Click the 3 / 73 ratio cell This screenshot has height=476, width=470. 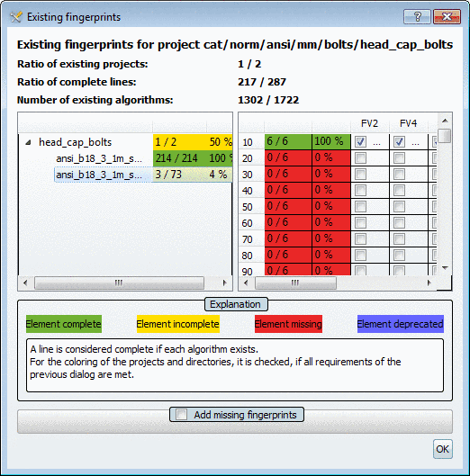(180, 175)
